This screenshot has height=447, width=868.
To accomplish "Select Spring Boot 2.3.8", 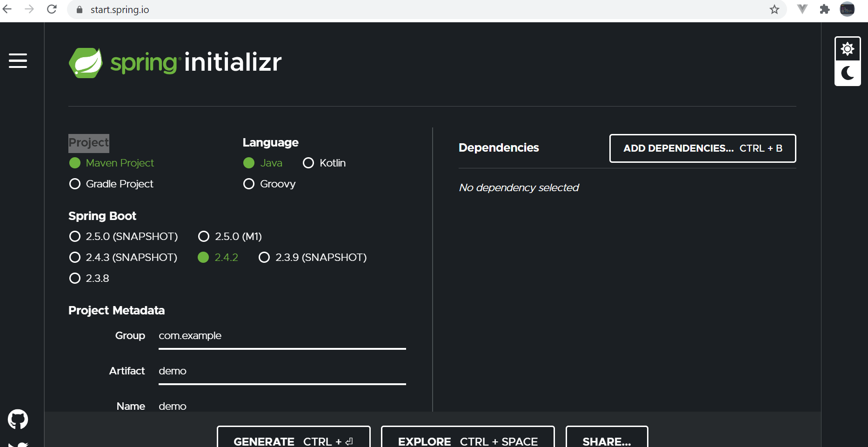I will click(89, 278).
